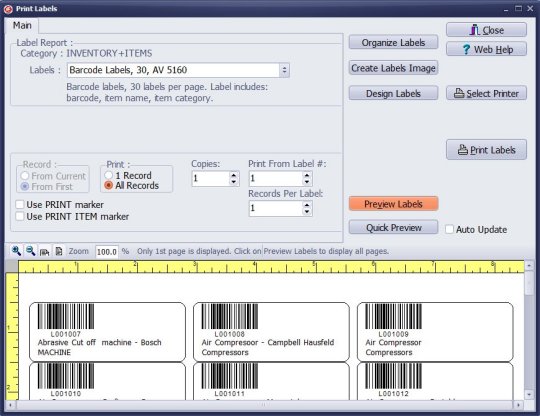Click the whole page view icon

coord(59,251)
